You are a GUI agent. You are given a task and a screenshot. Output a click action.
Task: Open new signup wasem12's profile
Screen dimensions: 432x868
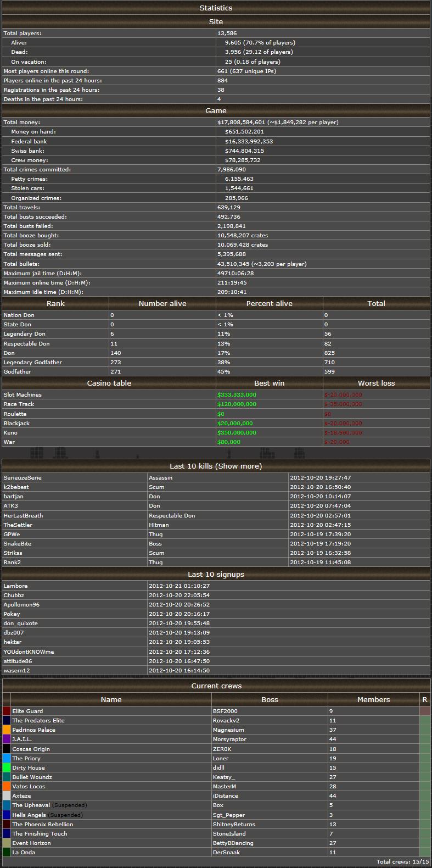(x=16, y=670)
